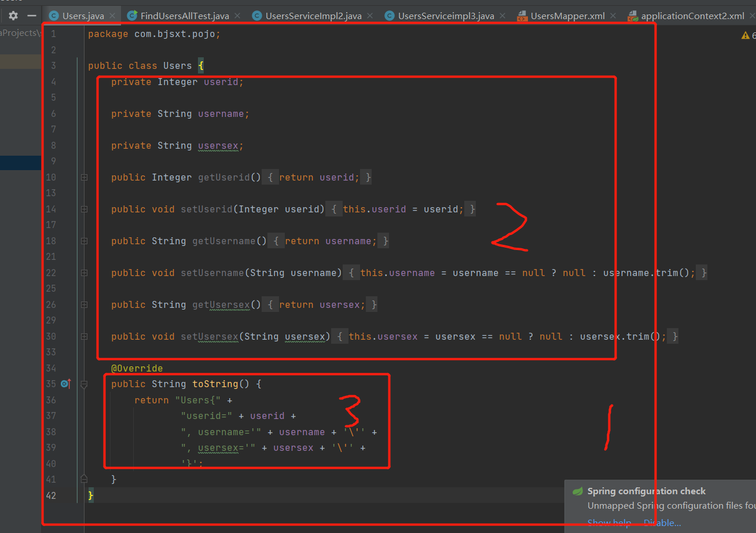
Task: Click the Disable... link in Spring notification
Action: pyautogui.click(x=662, y=523)
